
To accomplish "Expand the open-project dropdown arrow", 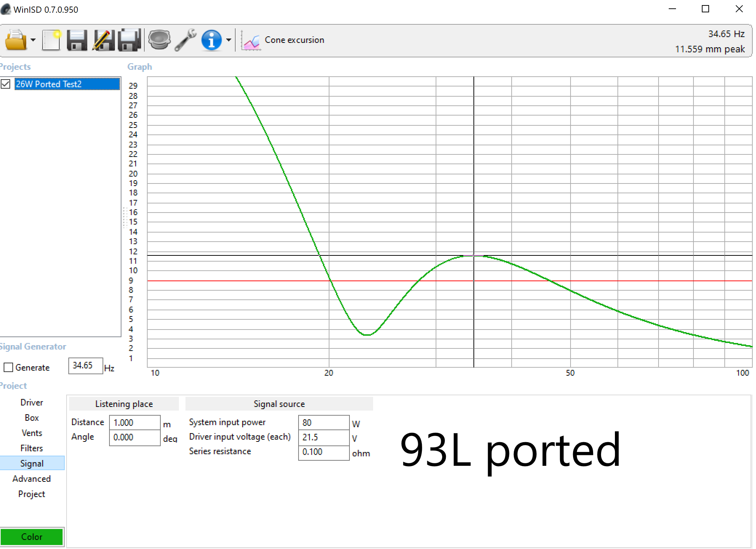I will [x=33, y=40].
